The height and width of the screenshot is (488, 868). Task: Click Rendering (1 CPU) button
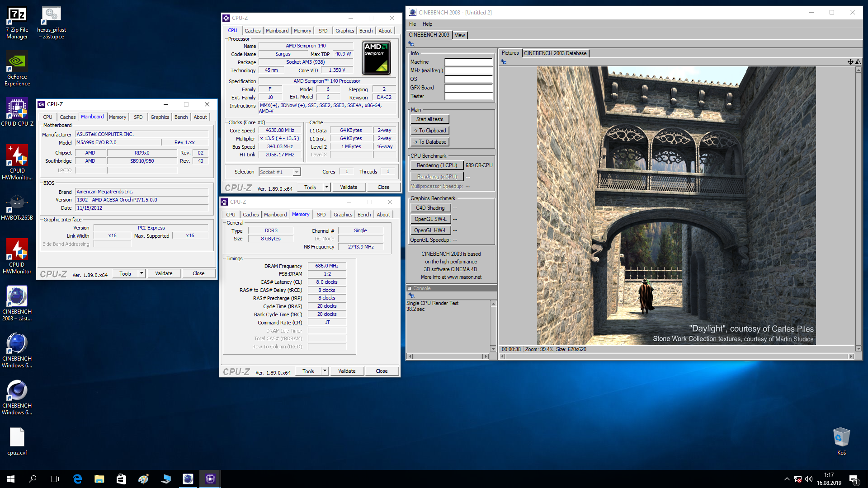coord(437,165)
